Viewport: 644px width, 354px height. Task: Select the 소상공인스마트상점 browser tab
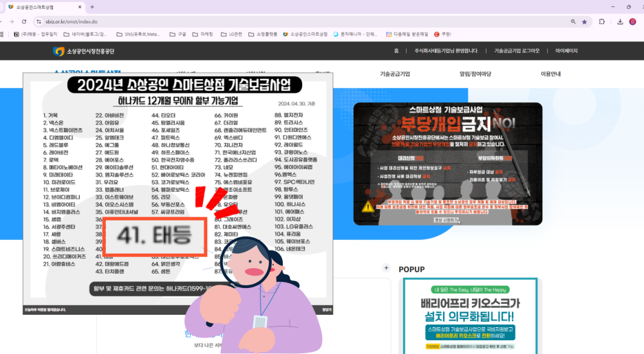[x=44, y=7]
